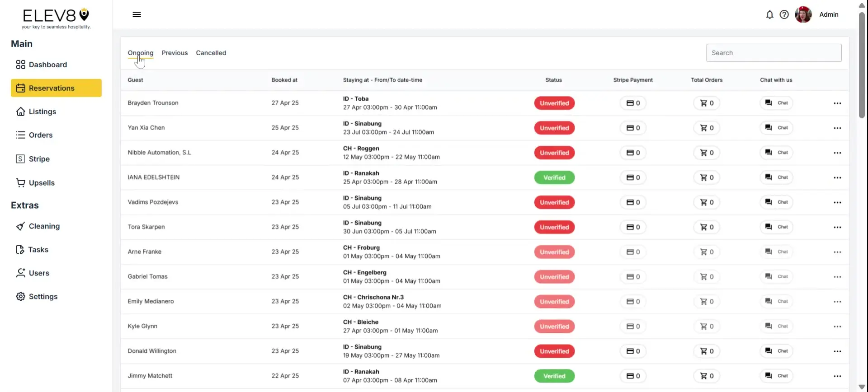Open the notifications bell icon
The image size is (868, 392).
pos(769,14)
